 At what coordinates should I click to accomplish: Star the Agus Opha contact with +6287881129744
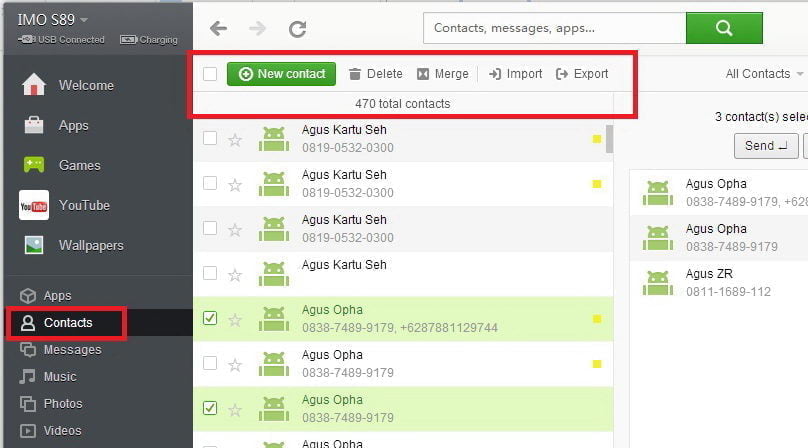235,320
